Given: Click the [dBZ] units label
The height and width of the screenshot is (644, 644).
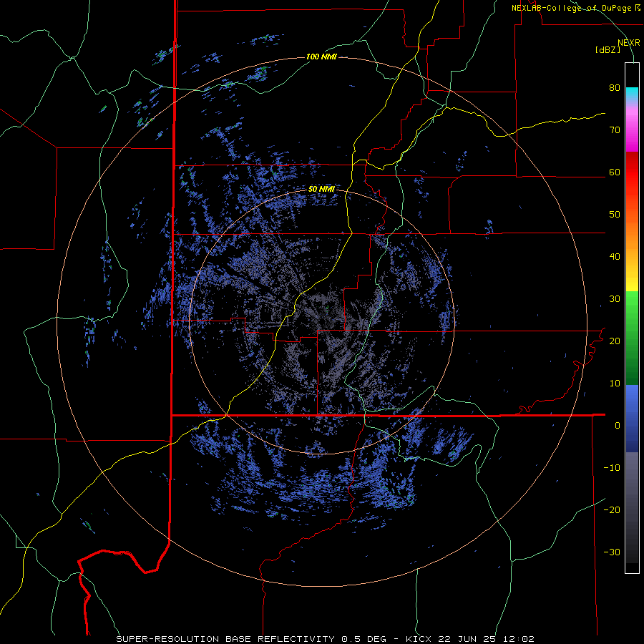Looking at the screenshot, I should click(x=608, y=49).
